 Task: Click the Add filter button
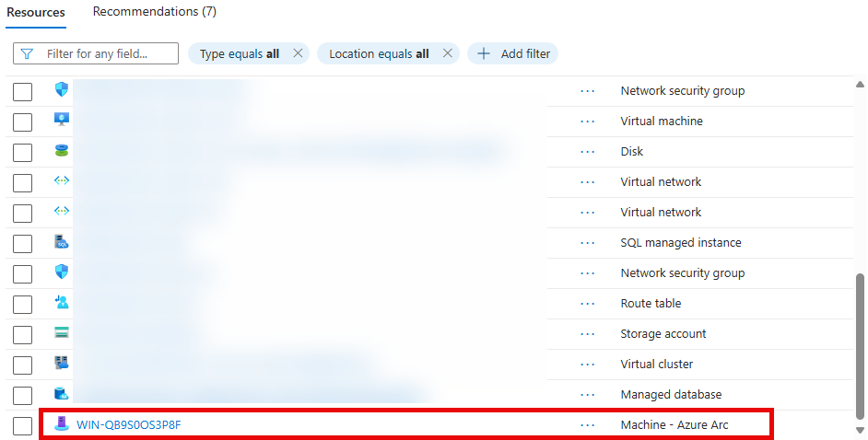pyautogui.click(x=513, y=53)
